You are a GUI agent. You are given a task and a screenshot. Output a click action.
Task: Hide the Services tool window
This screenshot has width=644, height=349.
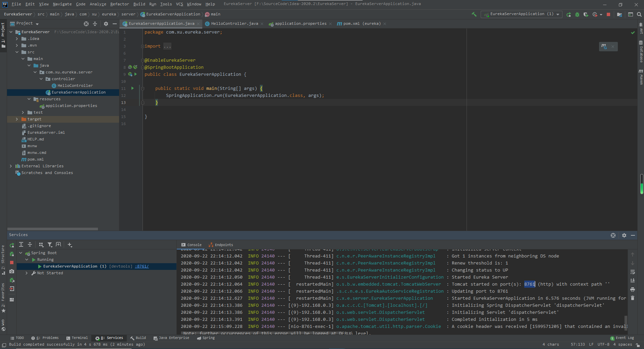[x=633, y=235]
